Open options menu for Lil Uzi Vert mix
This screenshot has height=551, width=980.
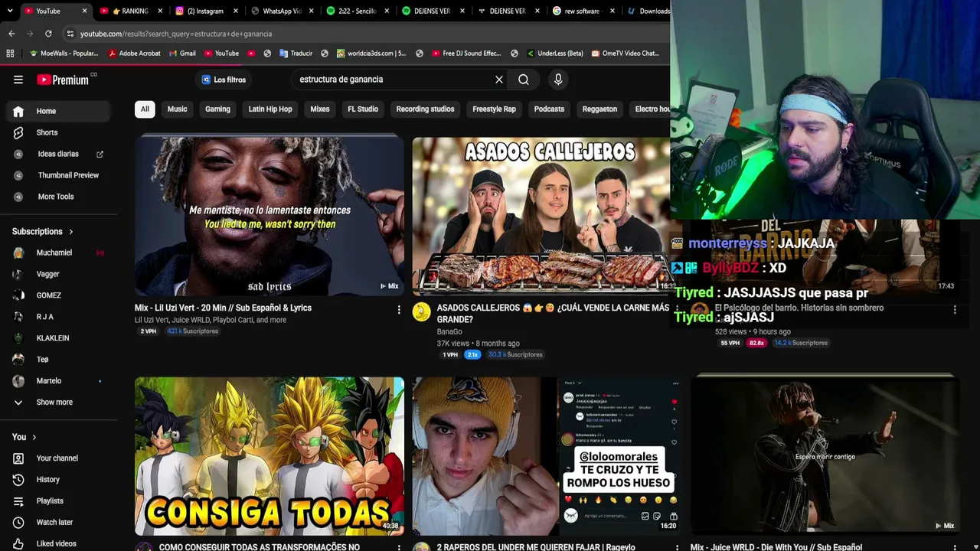pyautogui.click(x=399, y=309)
